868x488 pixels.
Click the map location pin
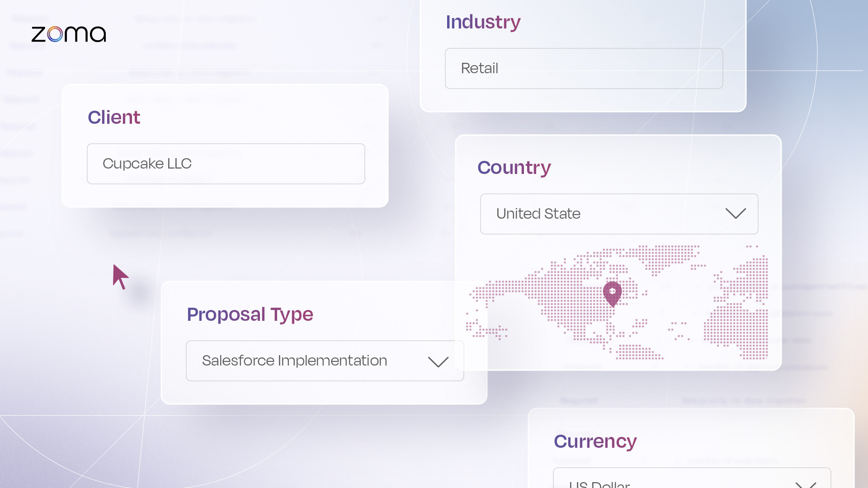click(x=613, y=294)
